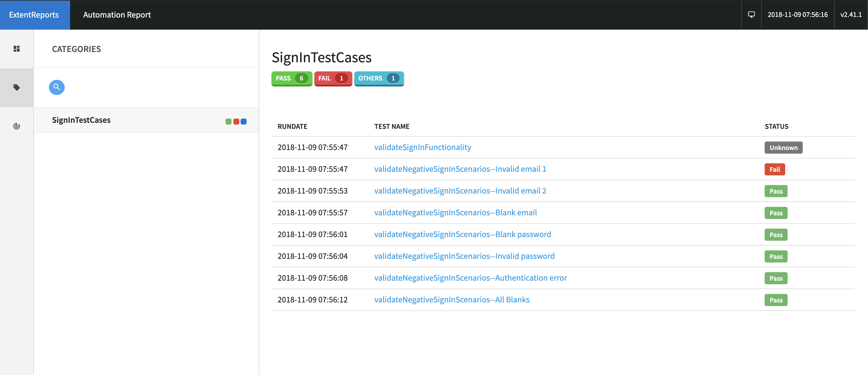Click the red fail dot in SignInTestCases row

tap(236, 121)
